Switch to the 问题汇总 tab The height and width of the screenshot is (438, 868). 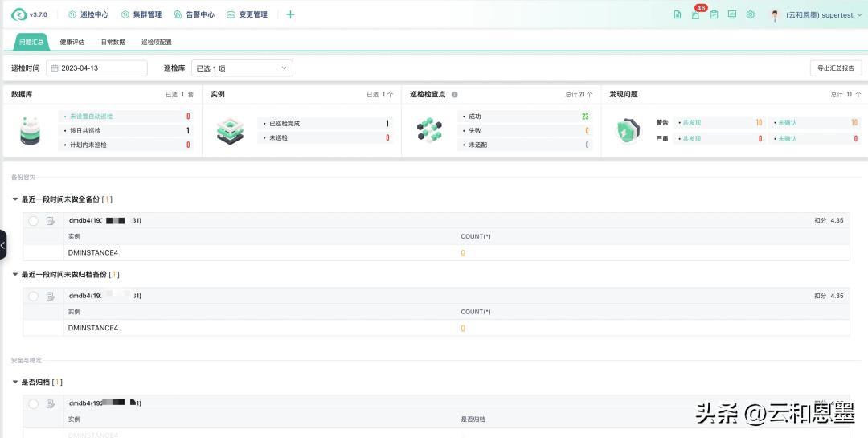coord(31,42)
